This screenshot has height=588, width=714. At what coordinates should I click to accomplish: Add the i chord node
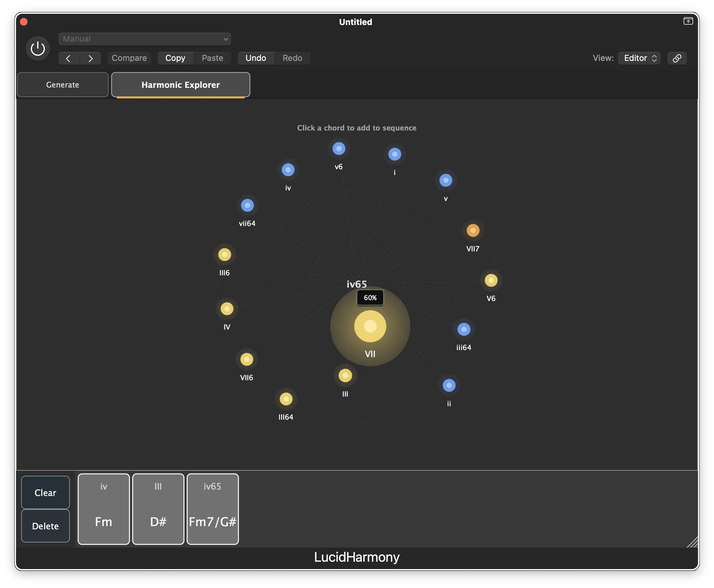(x=395, y=155)
